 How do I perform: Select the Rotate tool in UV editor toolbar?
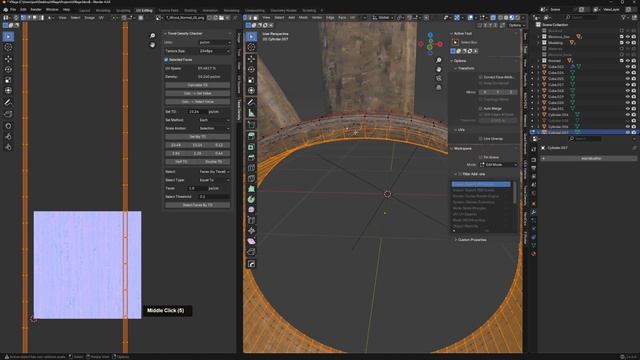coord(8,69)
